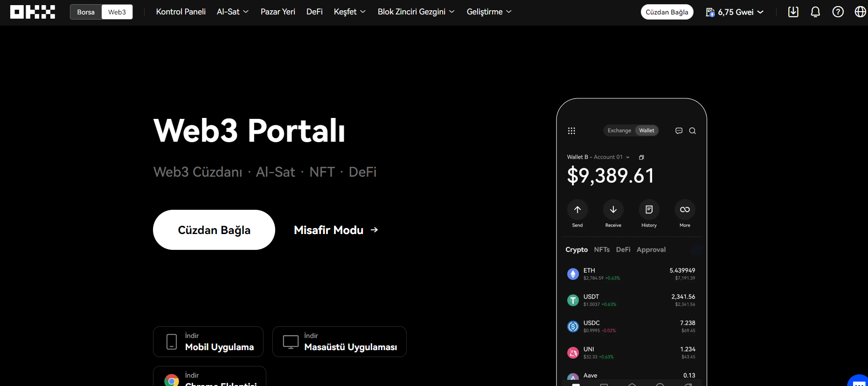Click the More icon
The image size is (868, 386).
click(x=685, y=210)
